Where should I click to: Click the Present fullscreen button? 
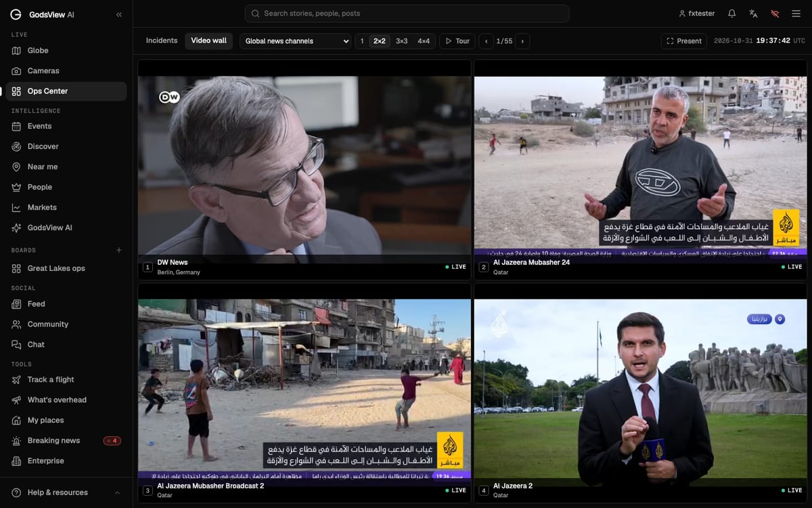tap(684, 41)
